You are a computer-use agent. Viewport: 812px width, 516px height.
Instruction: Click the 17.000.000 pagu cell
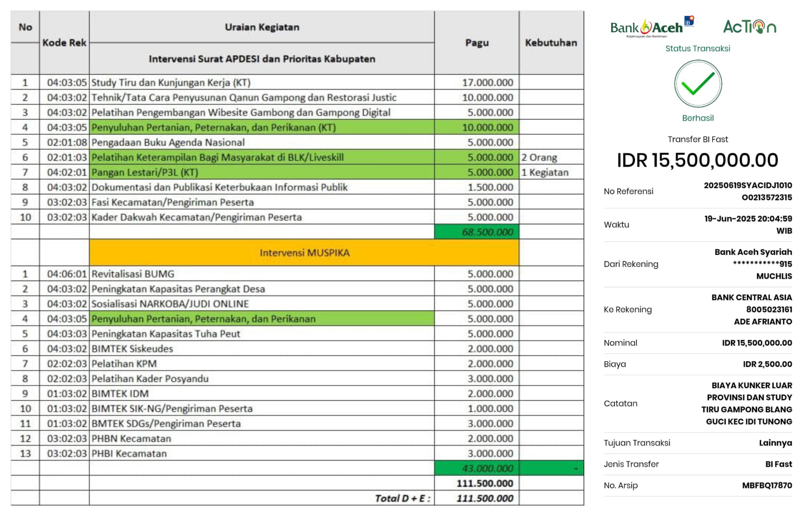click(x=476, y=82)
